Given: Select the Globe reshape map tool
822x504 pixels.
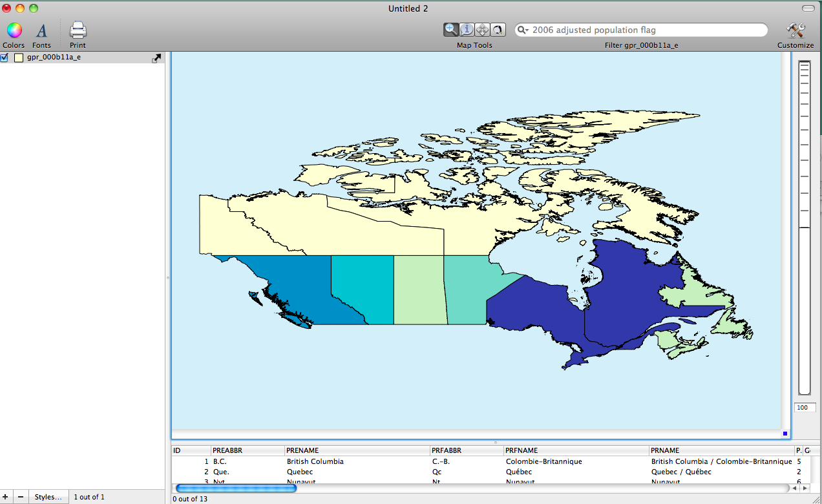Looking at the screenshot, I should pyautogui.click(x=497, y=29).
